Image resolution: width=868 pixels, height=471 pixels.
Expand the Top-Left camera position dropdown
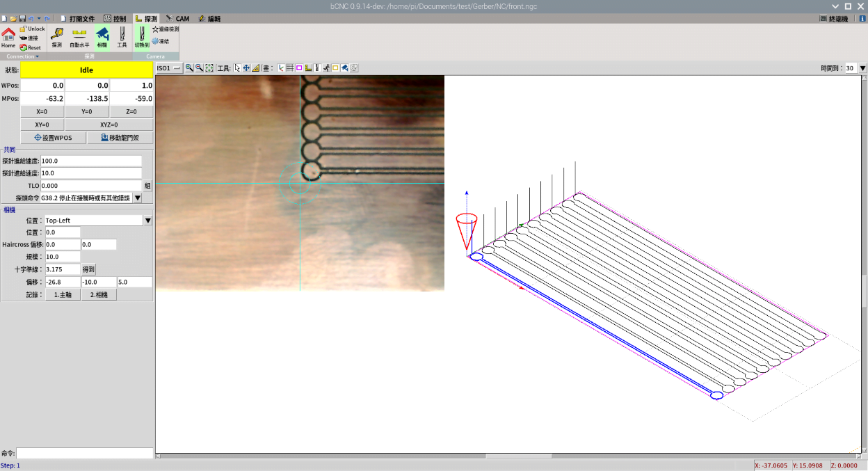click(x=147, y=221)
